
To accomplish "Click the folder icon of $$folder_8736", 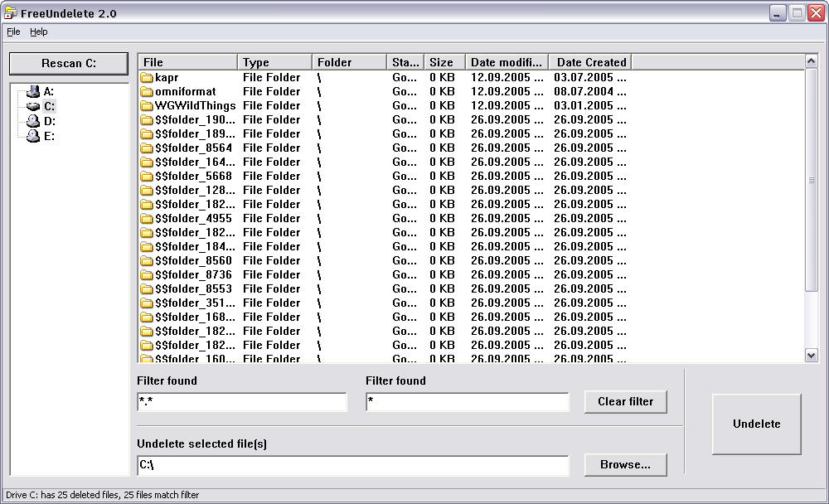I will (x=147, y=275).
